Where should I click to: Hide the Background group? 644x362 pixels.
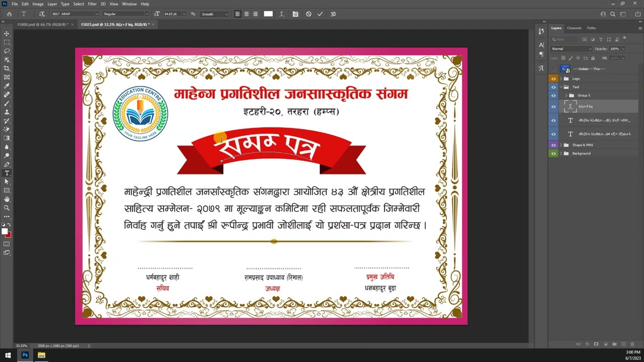click(553, 153)
